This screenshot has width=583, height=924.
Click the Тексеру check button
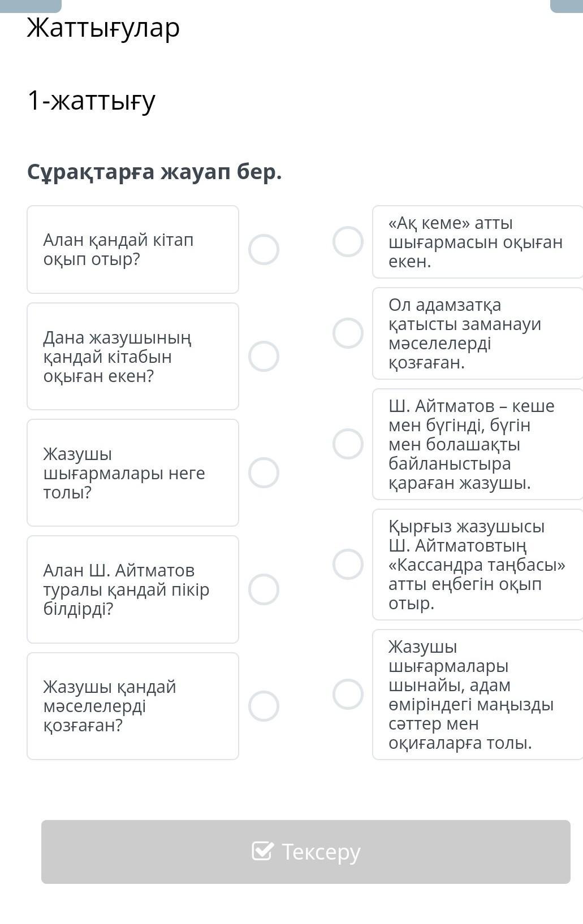click(305, 852)
